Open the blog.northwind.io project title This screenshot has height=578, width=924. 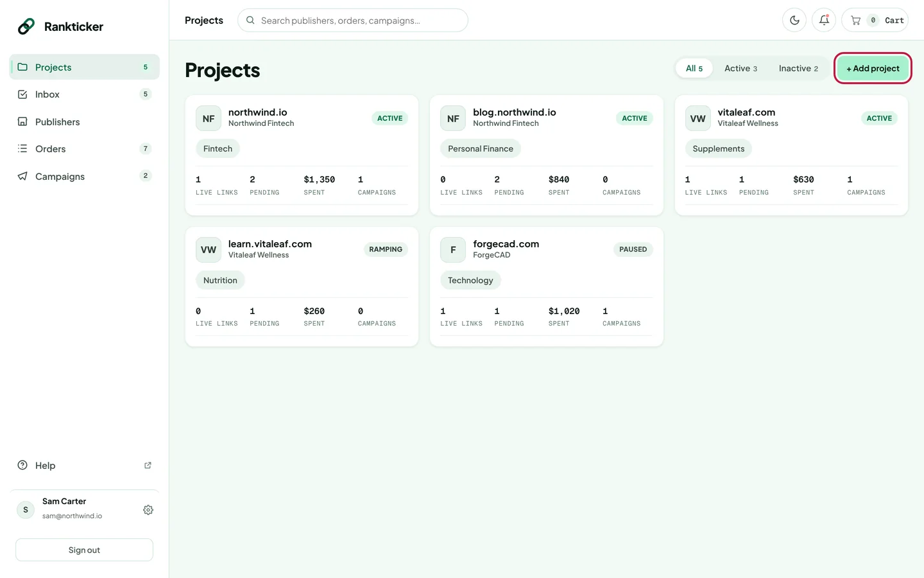[x=514, y=112]
